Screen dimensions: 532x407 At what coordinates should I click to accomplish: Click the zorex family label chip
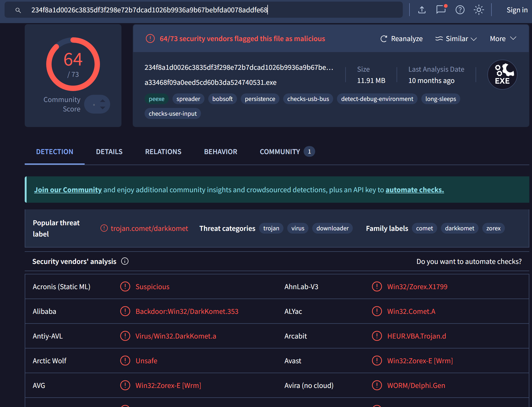point(494,228)
